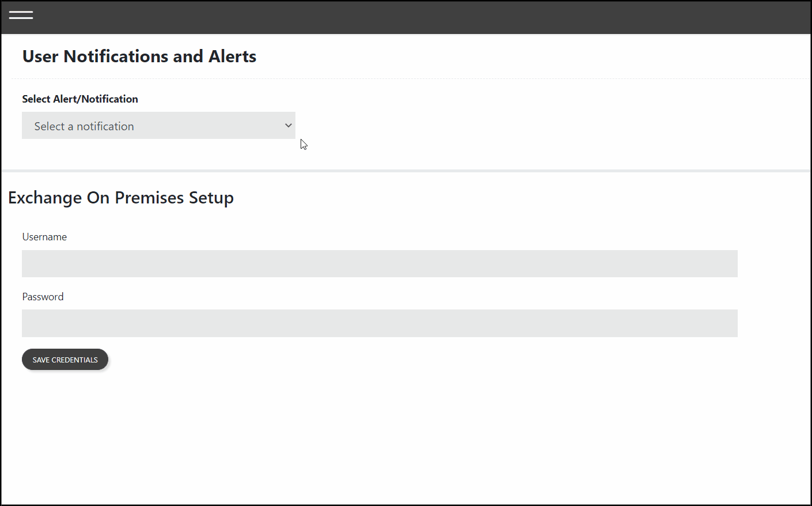The width and height of the screenshot is (812, 506).
Task: Click the word 'Setup' in section heading
Action: click(x=211, y=198)
